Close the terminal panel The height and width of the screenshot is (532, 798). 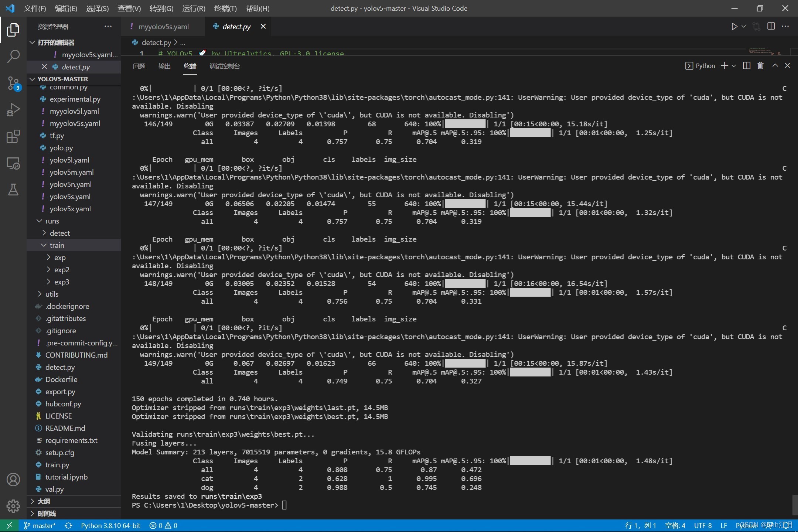point(788,66)
